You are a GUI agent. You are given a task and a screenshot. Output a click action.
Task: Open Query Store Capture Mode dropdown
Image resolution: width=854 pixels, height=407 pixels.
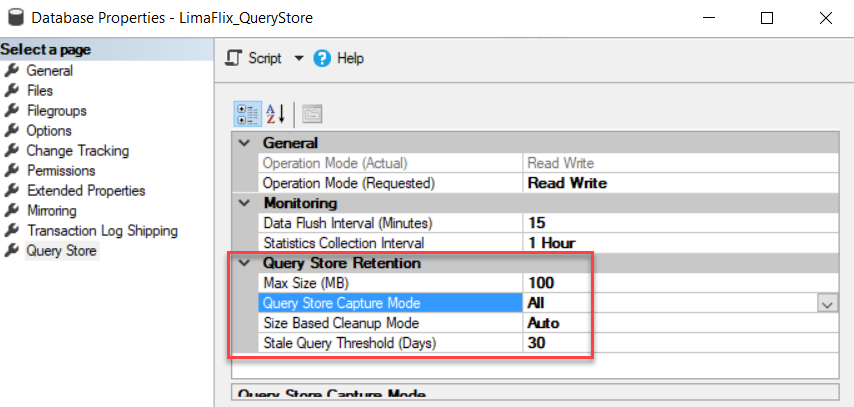pyautogui.click(x=827, y=303)
